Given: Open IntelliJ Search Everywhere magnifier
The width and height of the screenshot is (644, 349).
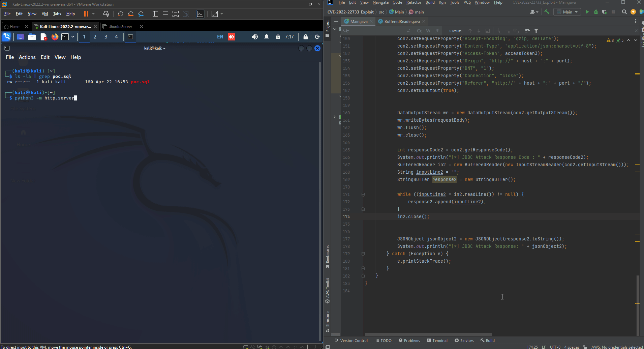Looking at the screenshot, I should click(x=624, y=12).
